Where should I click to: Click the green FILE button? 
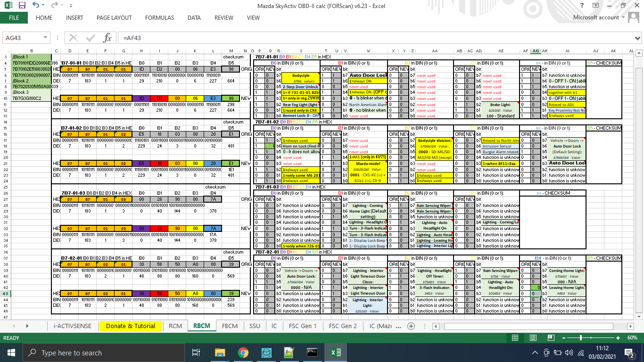point(14,18)
